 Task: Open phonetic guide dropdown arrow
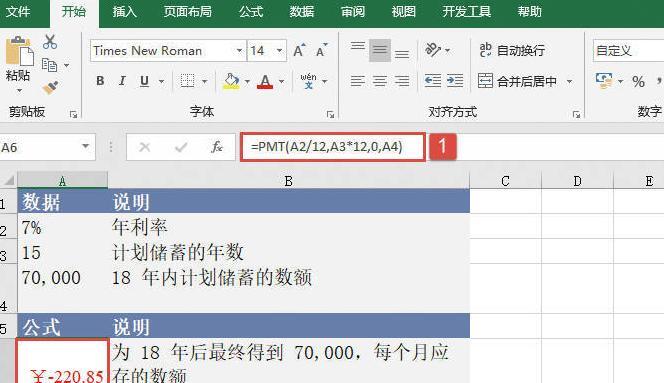pos(325,81)
